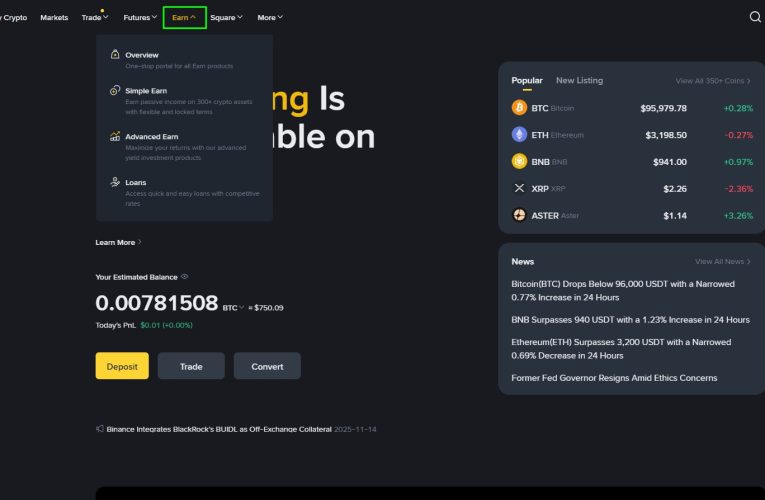Click the ASTER logo icon
The width and height of the screenshot is (765, 500).
pos(519,215)
